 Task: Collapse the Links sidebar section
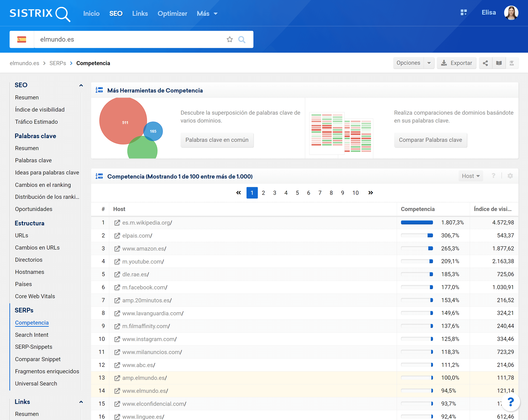pos(81,402)
